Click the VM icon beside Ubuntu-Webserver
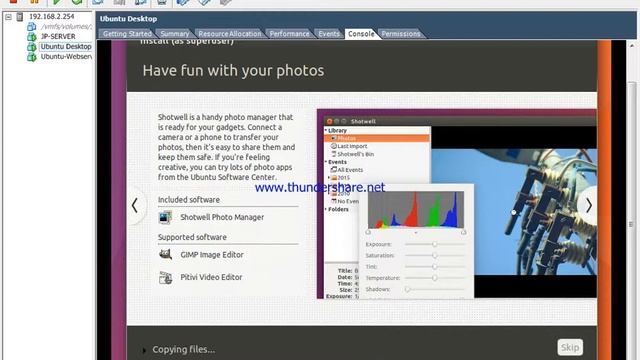640x360 pixels. (x=31, y=57)
